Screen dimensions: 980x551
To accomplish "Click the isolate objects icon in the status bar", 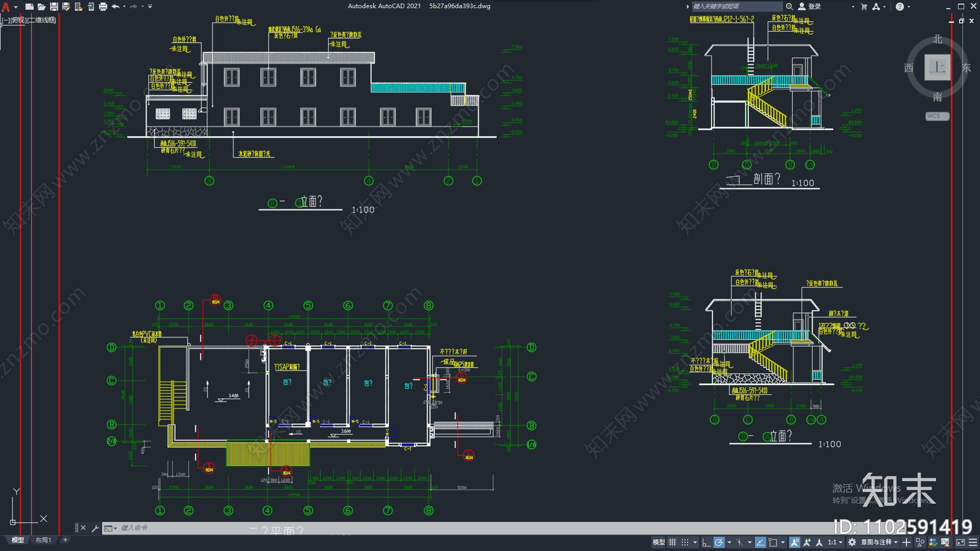I will (x=920, y=542).
